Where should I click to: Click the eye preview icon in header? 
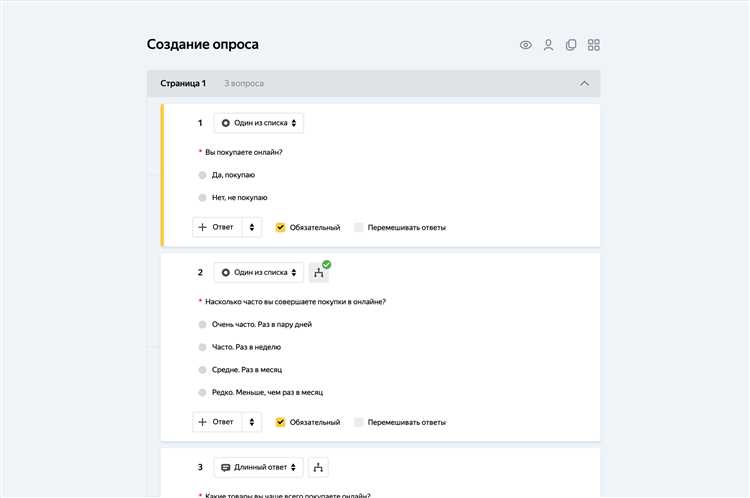(x=526, y=45)
